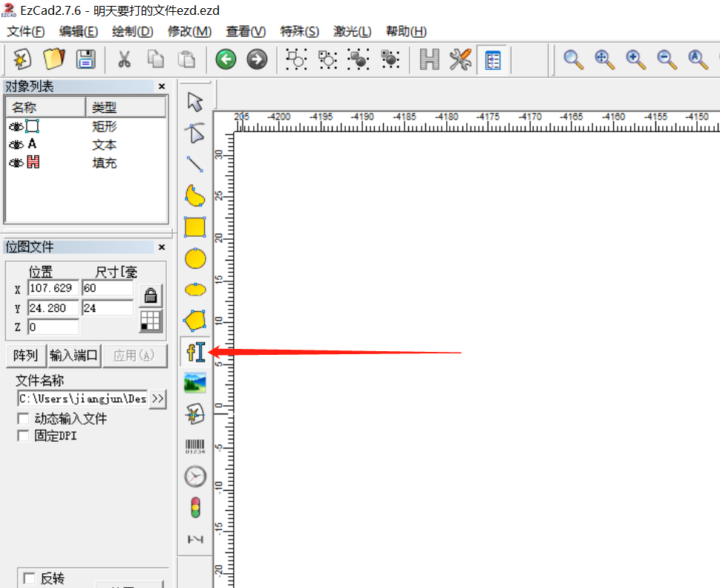Select the Pick arrow tool
The height and width of the screenshot is (588, 720).
pyautogui.click(x=195, y=102)
